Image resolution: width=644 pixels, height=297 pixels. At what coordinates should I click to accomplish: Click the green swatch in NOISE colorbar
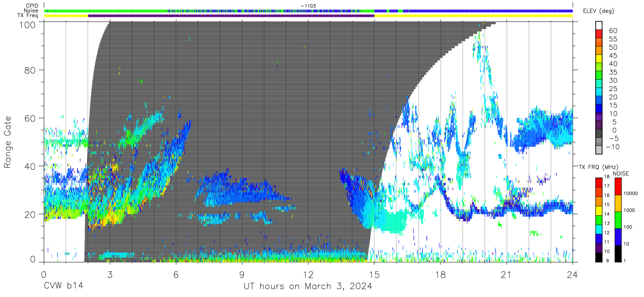pos(618,220)
